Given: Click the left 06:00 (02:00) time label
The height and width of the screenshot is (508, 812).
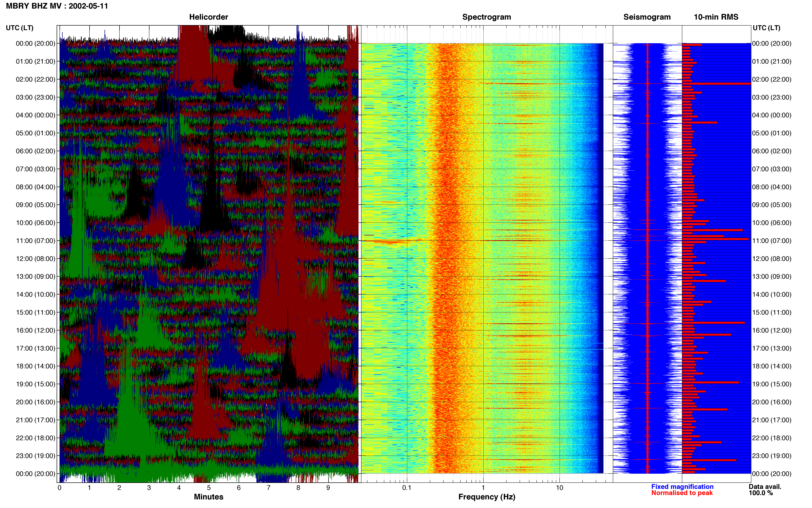Looking at the screenshot, I should 36,151.
